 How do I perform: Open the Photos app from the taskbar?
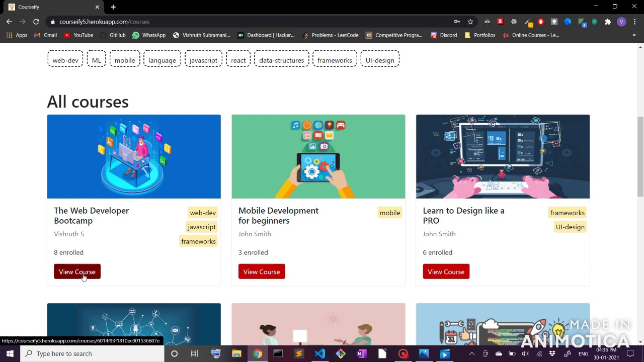[x=424, y=353]
